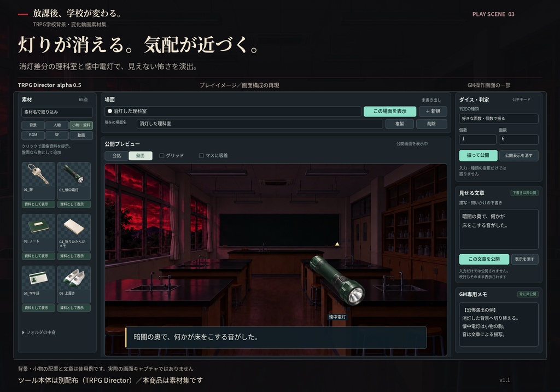560x392 pixels.
Task: Open the 盤面 preview tab
Action: (x=141, y=156)
